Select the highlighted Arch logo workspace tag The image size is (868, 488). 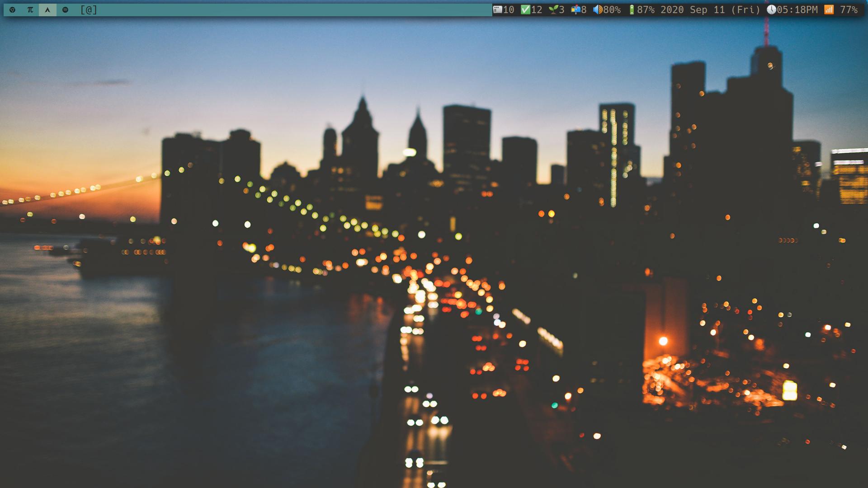47,9
